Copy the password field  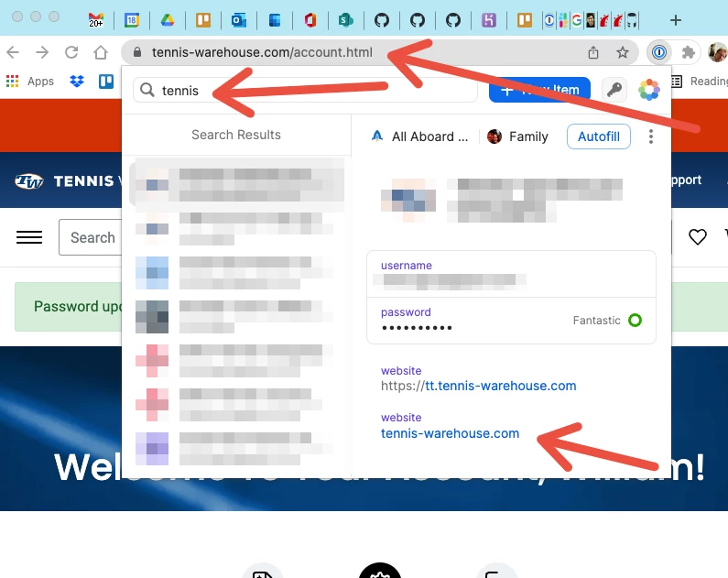pyautogui.click(x=511, y=321)
